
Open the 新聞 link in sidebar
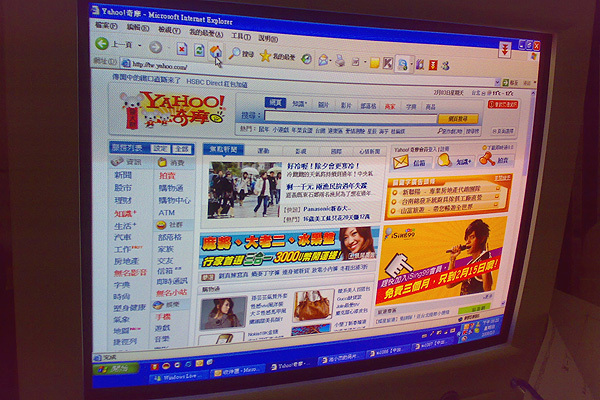tap(123, 175)
